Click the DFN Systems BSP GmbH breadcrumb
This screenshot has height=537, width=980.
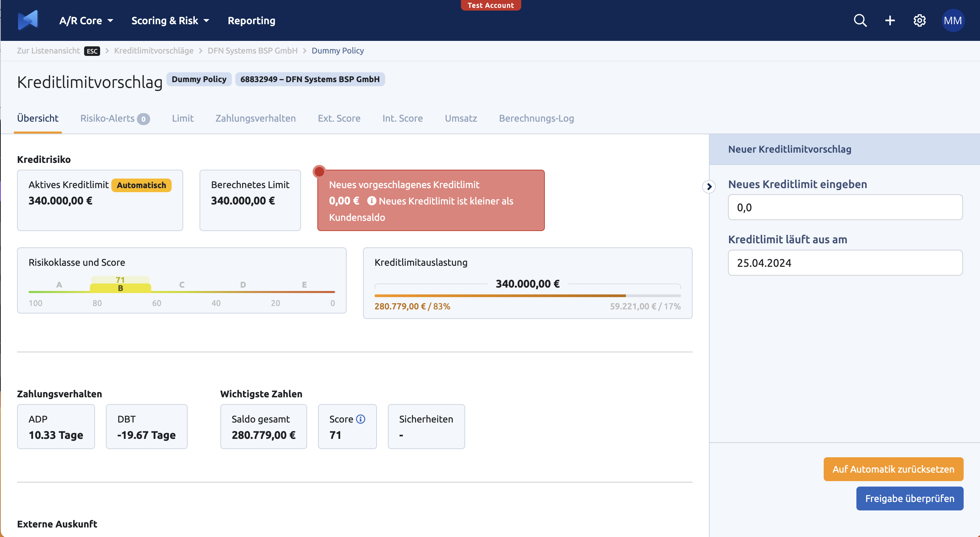click(252, 51)
